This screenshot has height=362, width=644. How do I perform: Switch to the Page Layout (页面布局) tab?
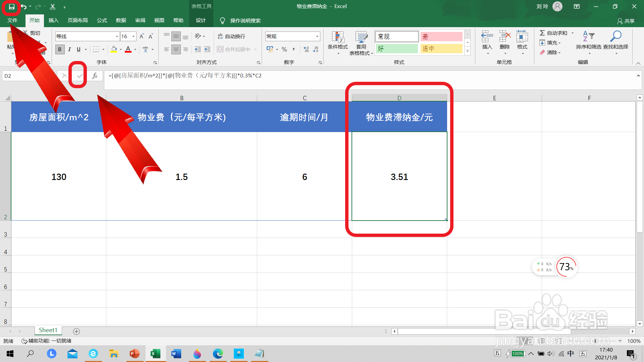[77, 20]
